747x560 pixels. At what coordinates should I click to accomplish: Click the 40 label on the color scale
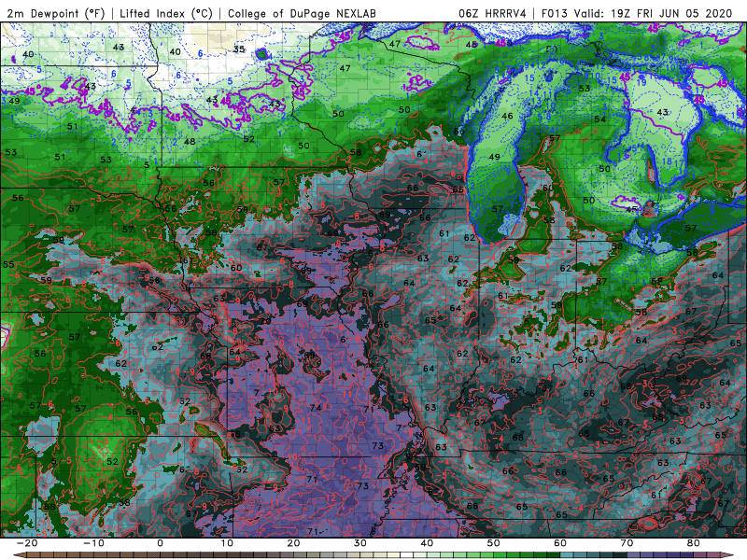point(427,543)
